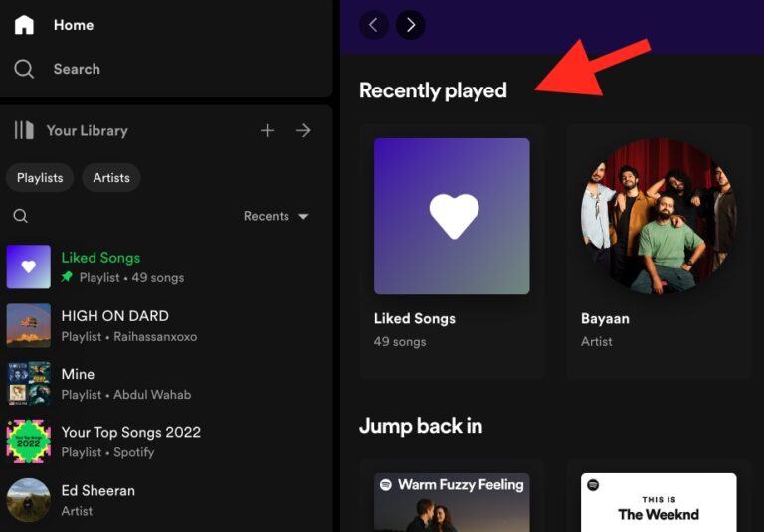The image size is (764, 532).
Task: Search within library using small magnifier
Action: pyautogui.click(x=21, y=216)
